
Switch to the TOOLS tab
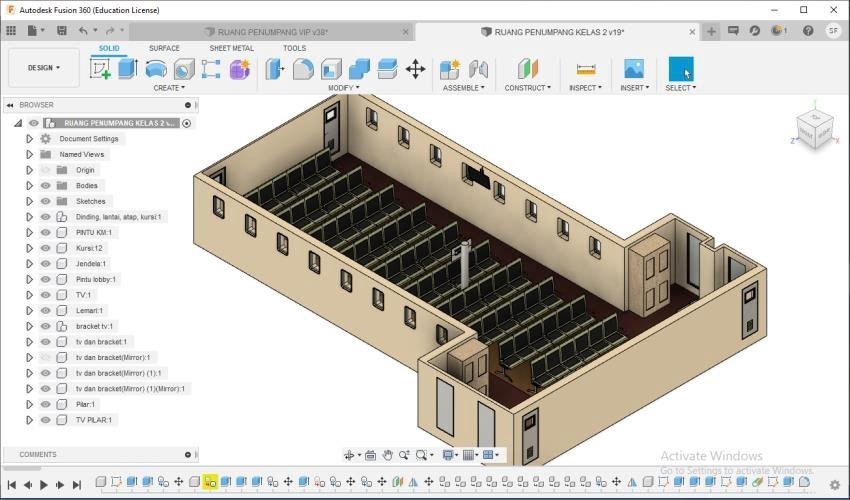click(x=294, y=48)
